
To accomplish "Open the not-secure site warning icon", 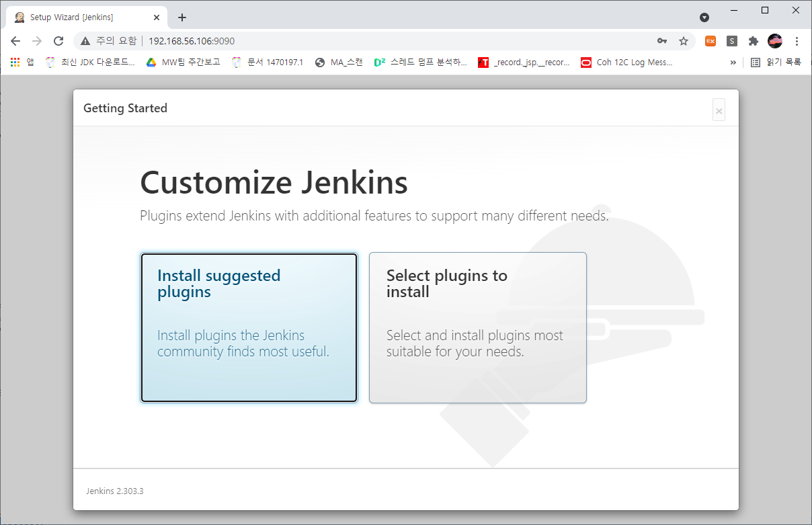I will pyautogui.click(x=85, y=41).
